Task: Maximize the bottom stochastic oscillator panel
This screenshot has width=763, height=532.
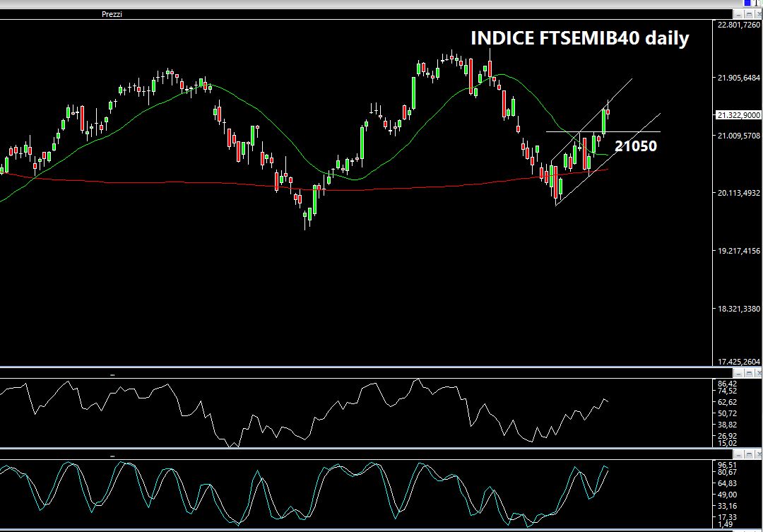Action: pos(749,454)
